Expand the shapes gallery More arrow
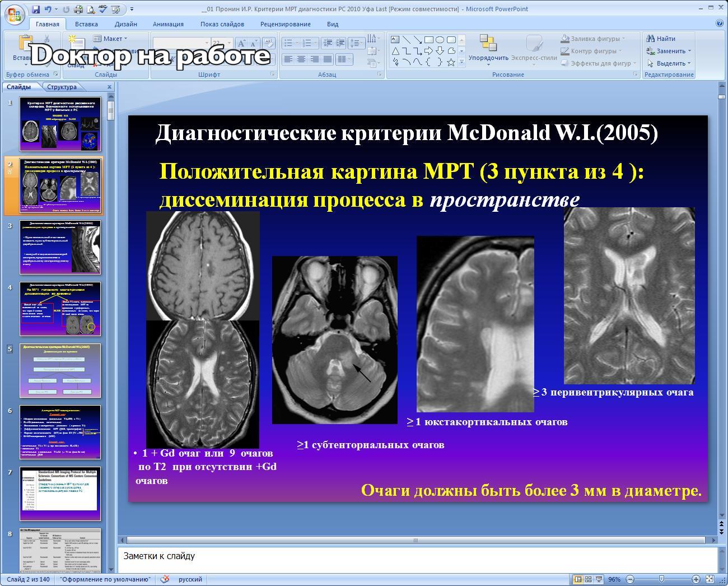 tap(461, 62)
